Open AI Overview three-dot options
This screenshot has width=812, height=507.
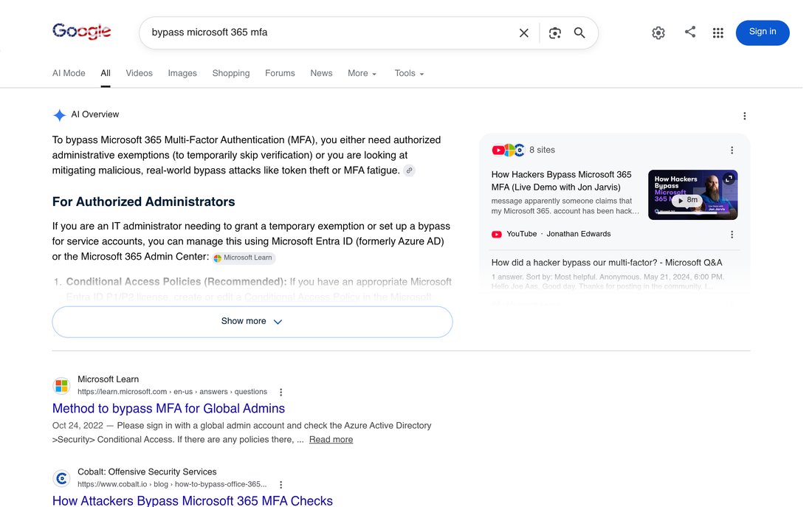point(744,116)
